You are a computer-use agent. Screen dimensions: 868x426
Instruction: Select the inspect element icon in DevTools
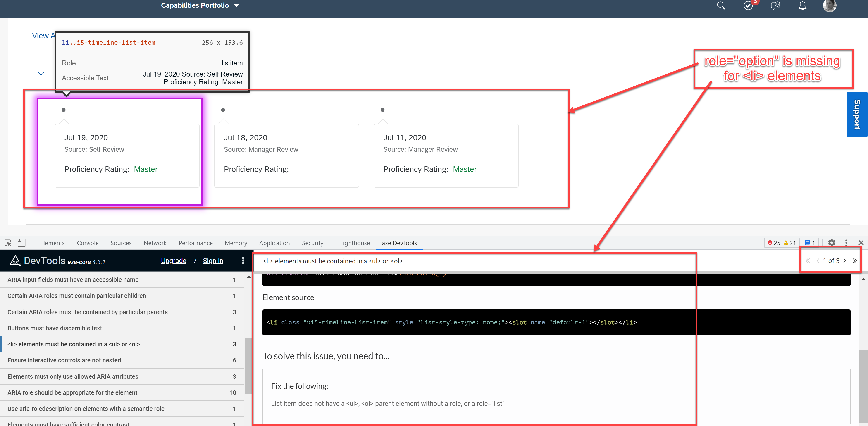(7, 243)
